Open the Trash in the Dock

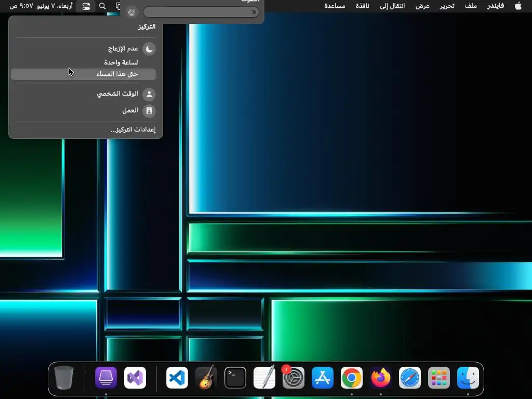[x=64, y=378]
